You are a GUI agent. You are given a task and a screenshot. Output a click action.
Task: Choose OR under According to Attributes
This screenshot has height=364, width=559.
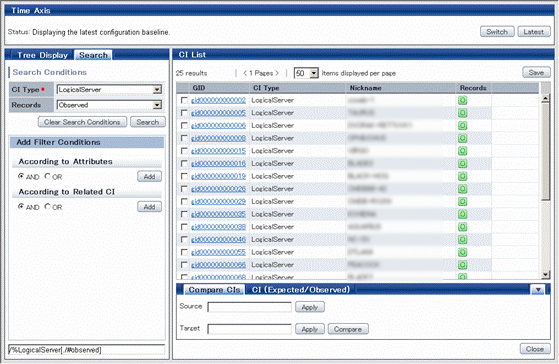coord(47,176)
